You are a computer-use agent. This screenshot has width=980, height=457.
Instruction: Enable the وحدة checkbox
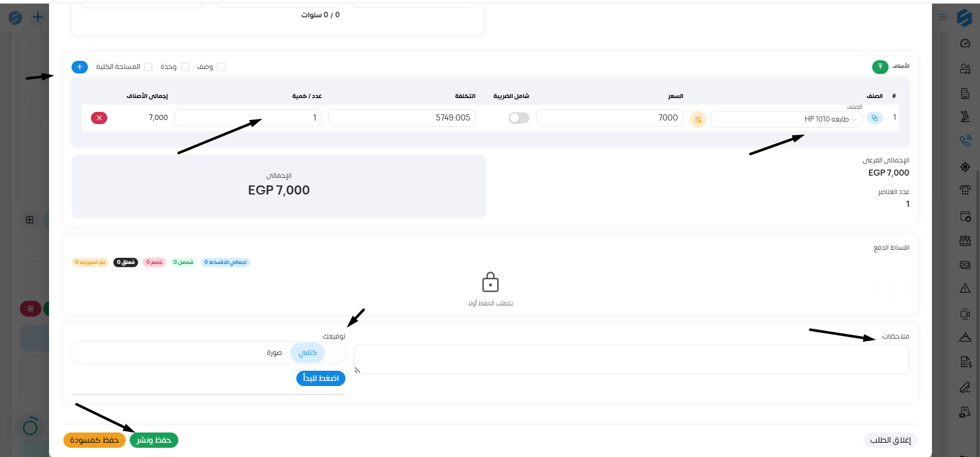click(185, 67)
